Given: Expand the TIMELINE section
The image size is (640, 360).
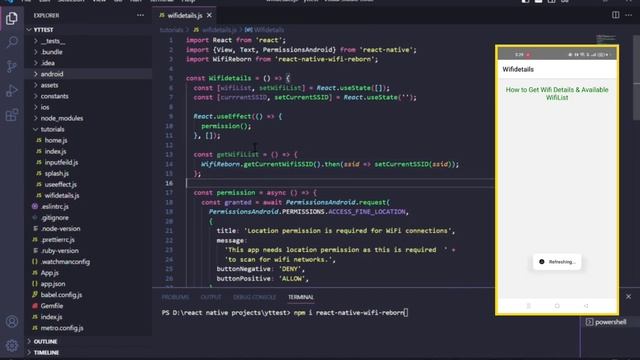Looking at the screenshot, I should [88, 352].
